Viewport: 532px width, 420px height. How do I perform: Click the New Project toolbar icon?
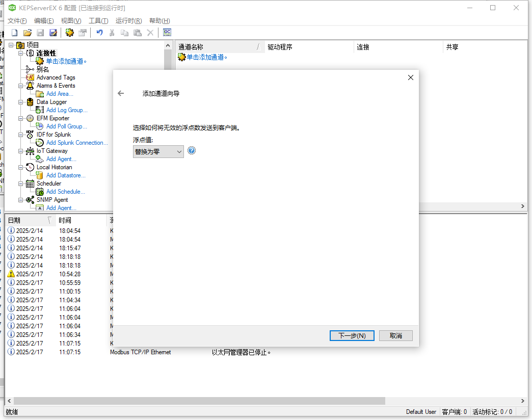click(15, 33)
